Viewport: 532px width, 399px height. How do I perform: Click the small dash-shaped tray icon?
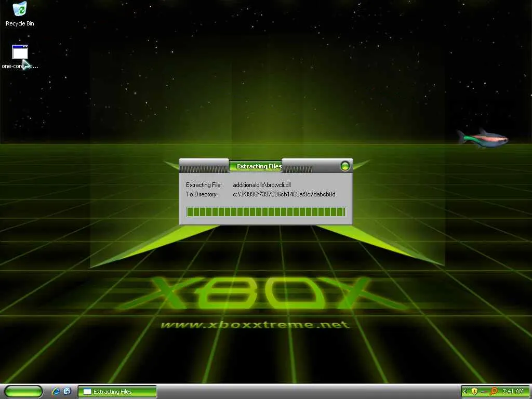coord(484,392)
